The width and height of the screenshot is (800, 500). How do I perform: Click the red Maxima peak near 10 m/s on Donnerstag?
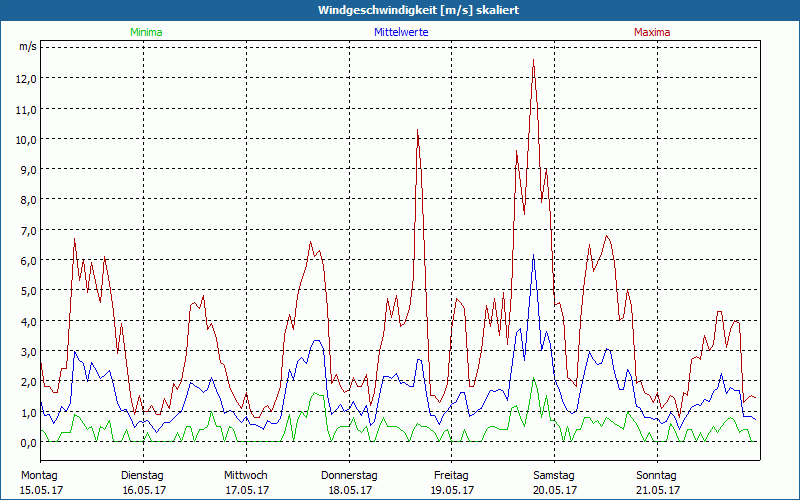tap(418, 131)
